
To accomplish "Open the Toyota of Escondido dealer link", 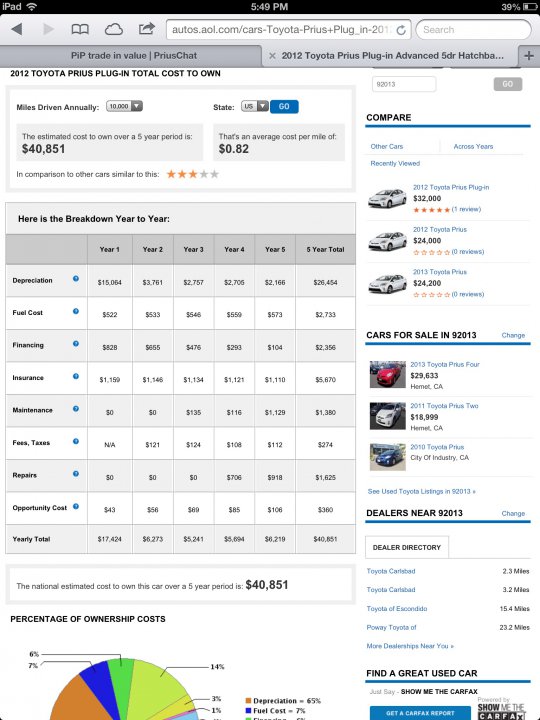I will click(x=397, y=608).
